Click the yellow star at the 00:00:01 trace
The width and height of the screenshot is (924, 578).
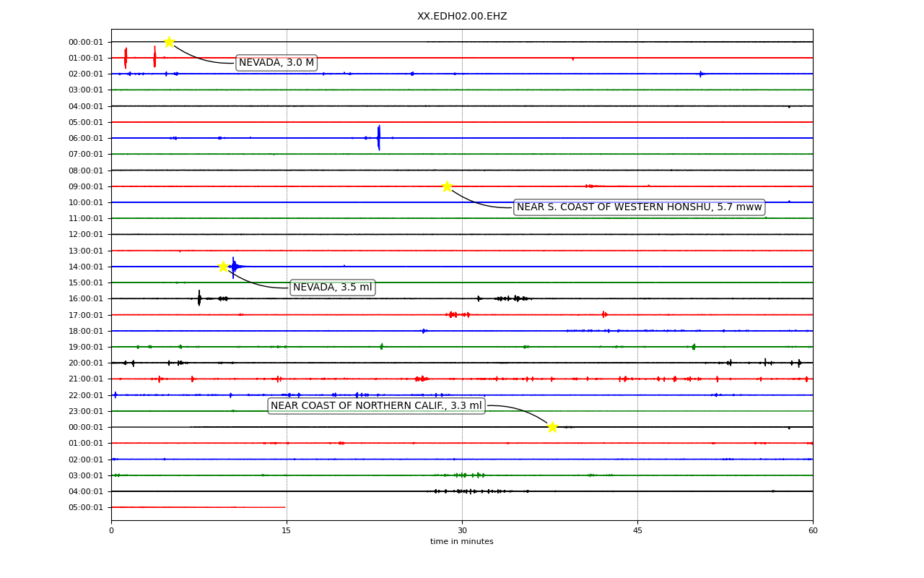pyautogui.click(x=169, y=42)
